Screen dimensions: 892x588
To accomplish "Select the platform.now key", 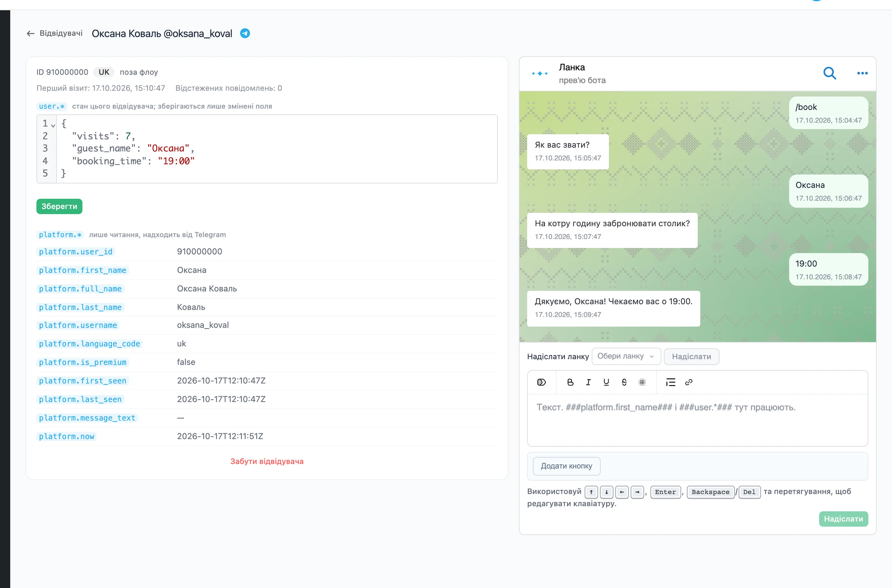I will click(66, 437).
